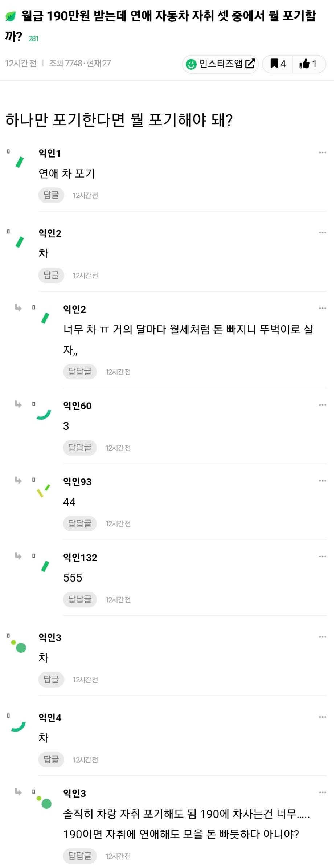The image size is (336, 868).
Task: Click 답답글 under 익인93's reply
Action: tap(80, 523)
